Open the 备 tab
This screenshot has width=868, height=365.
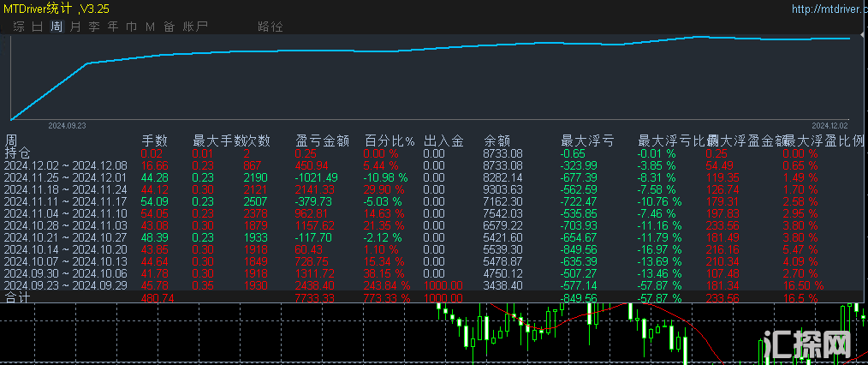[x=169, y=27]
